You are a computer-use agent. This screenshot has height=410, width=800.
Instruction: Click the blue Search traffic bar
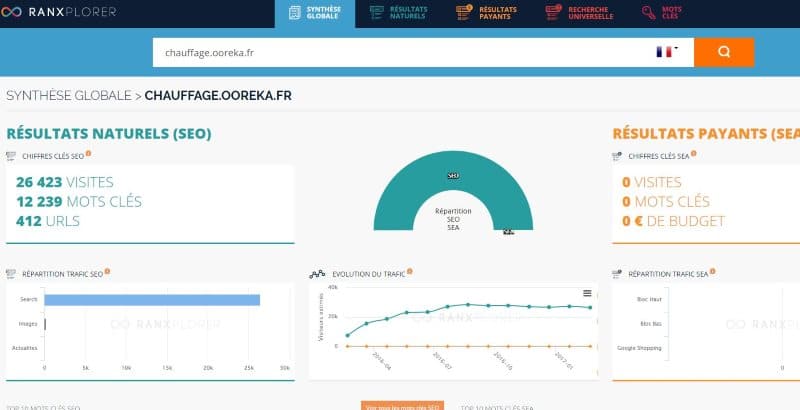(x=152, y=300)
